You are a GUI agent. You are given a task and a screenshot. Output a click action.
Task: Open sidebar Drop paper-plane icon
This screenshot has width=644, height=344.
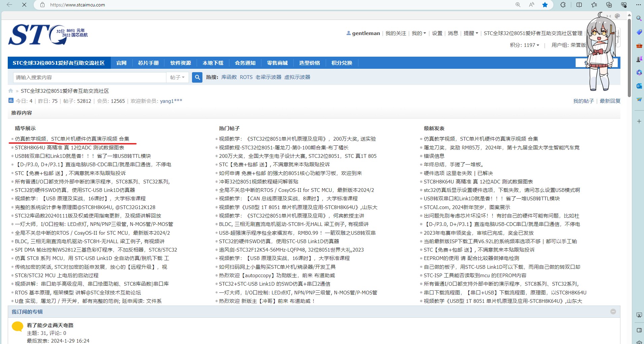coord(639,99)
